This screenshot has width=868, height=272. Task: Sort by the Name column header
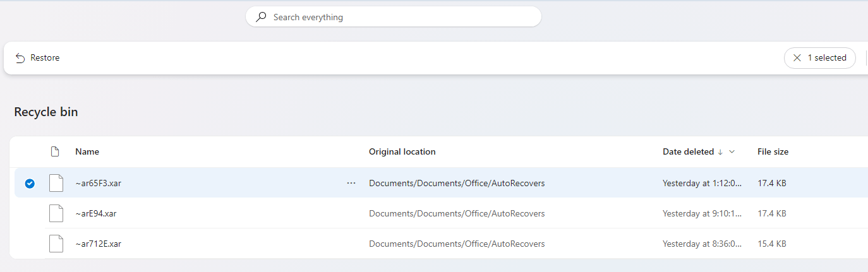point(87,151)
